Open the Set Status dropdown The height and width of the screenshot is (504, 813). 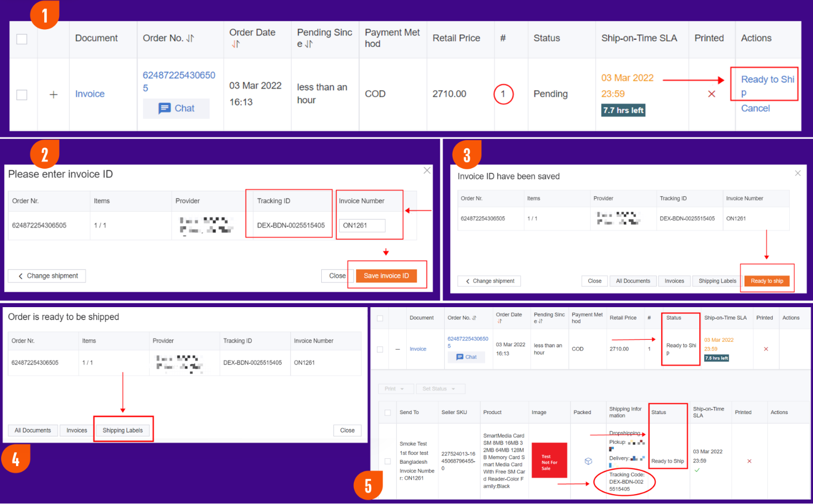pos(439,389)
